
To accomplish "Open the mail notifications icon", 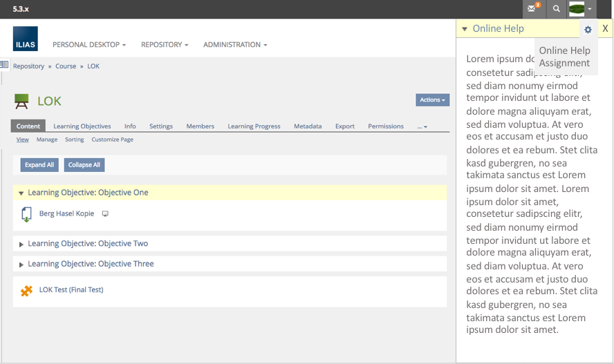I will point(532,9).
